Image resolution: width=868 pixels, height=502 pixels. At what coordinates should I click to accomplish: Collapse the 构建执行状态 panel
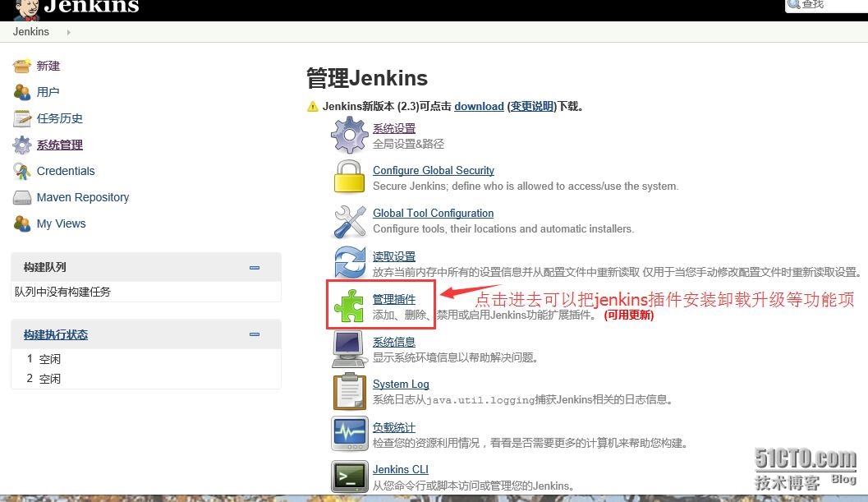(x=255, y=334)
